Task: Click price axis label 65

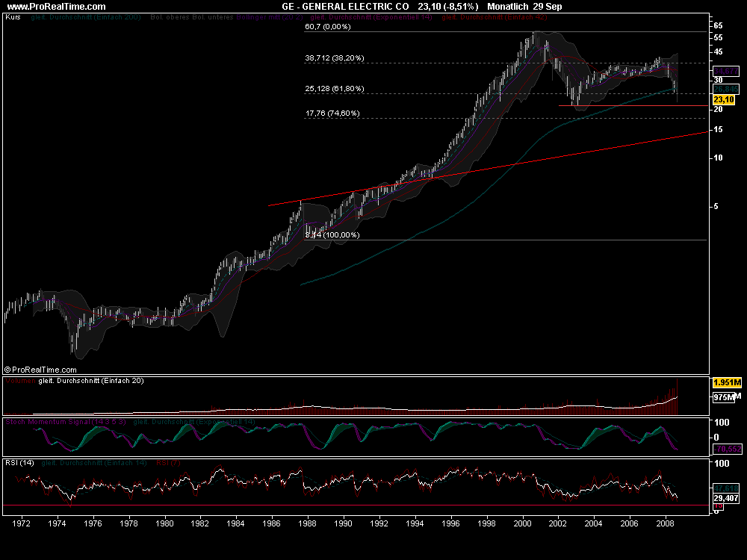Action: (718, 25)
